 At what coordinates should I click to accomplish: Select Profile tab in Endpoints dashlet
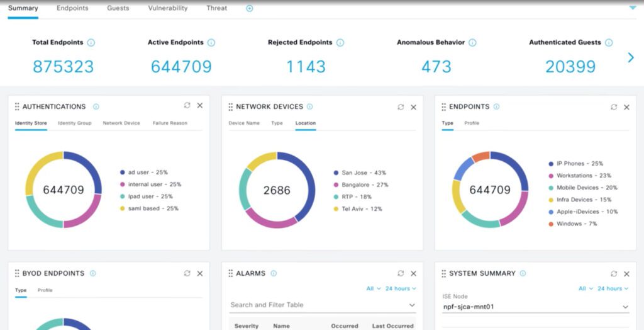472,123
